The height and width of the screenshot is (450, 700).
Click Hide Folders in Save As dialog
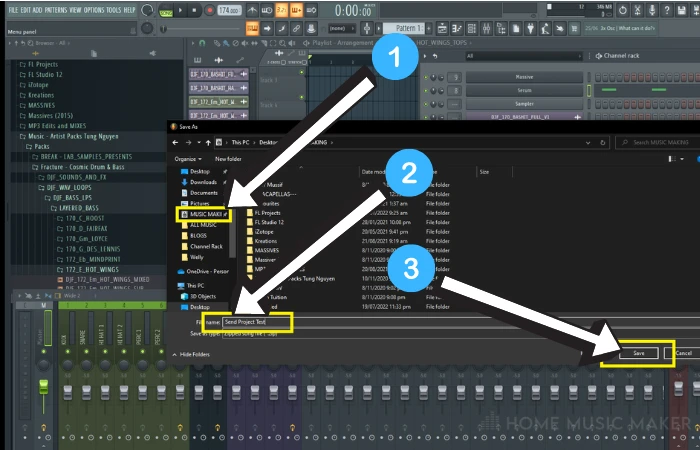pos(191,354)
